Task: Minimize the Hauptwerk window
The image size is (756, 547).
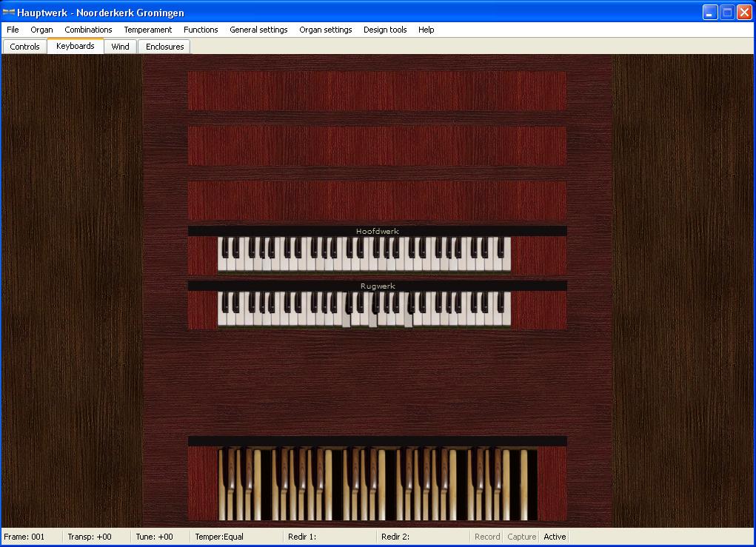Action: click(x=709, y=12)
